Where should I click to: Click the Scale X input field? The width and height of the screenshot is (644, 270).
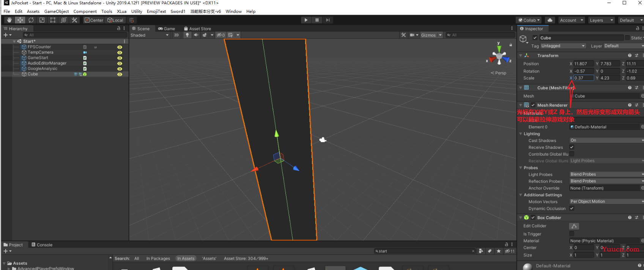(583, 78)
